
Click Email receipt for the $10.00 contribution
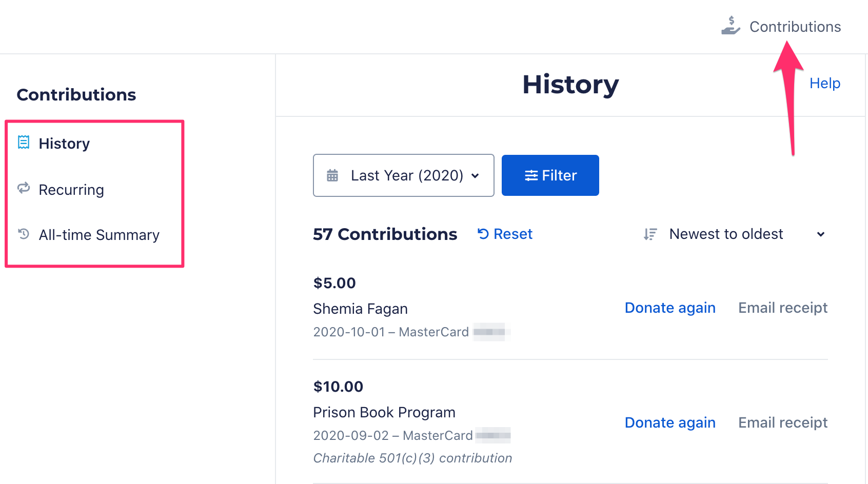coord(783,422)
